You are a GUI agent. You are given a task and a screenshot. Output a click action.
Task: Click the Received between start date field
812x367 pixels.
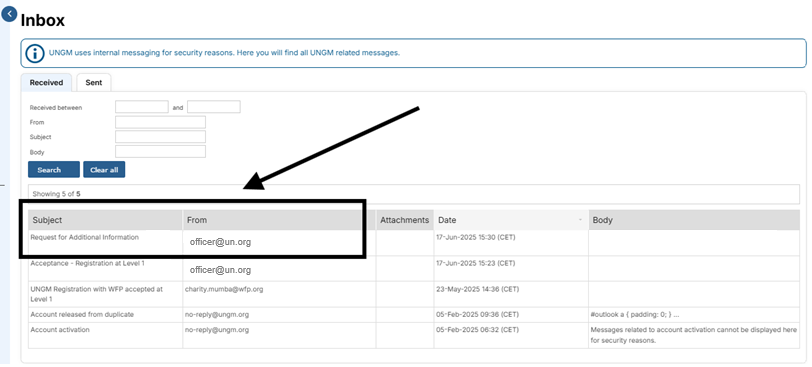click(x=142, y=107)
